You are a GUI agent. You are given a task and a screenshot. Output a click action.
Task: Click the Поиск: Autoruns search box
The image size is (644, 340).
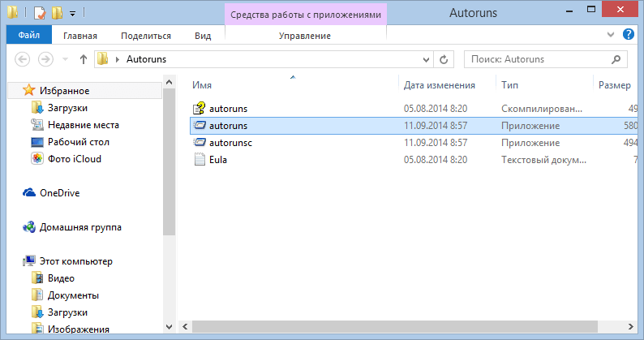pyautogui.click(x=539, y=59)
